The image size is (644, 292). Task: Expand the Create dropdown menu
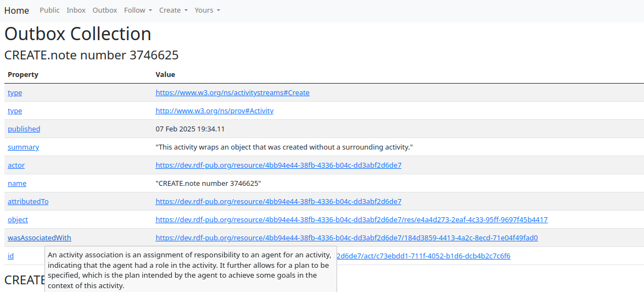point(173,10)
